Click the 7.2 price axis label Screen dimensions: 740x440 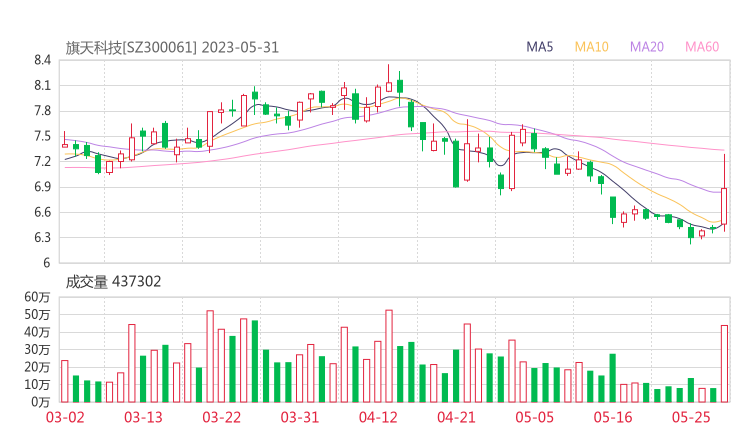click(x=42, y=161)
